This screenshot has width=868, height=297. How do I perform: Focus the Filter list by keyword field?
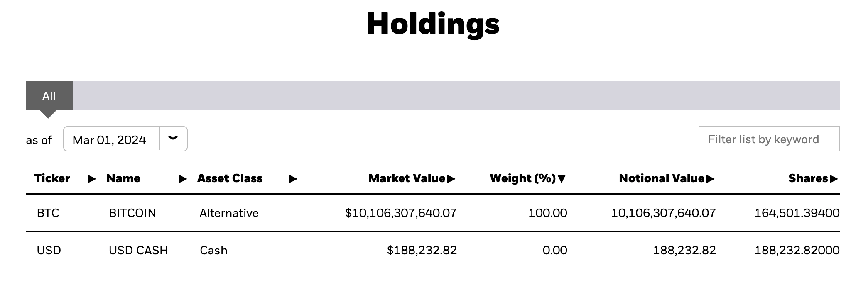769,139
